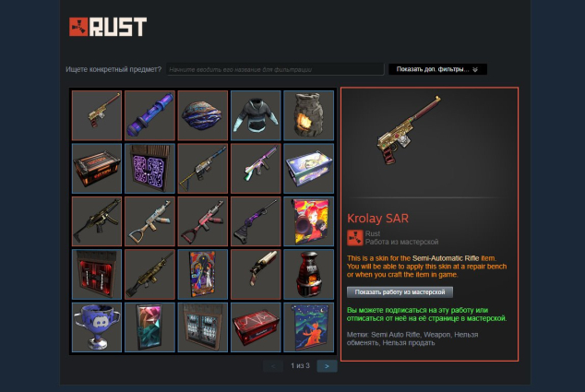Expand the additional filters dropdown
The height and width of the screenshot is (392, 585).
pos(437,69)
